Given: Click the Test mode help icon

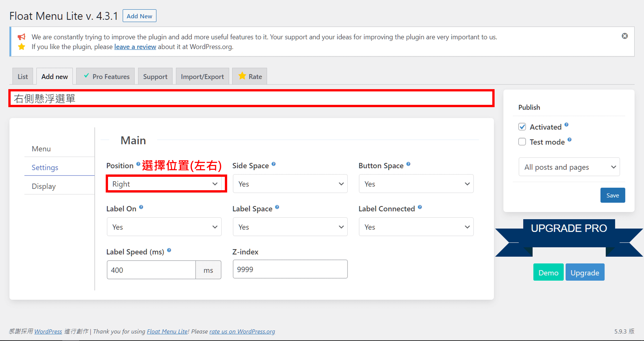Looking at the screenshot, I should [569, 140].
